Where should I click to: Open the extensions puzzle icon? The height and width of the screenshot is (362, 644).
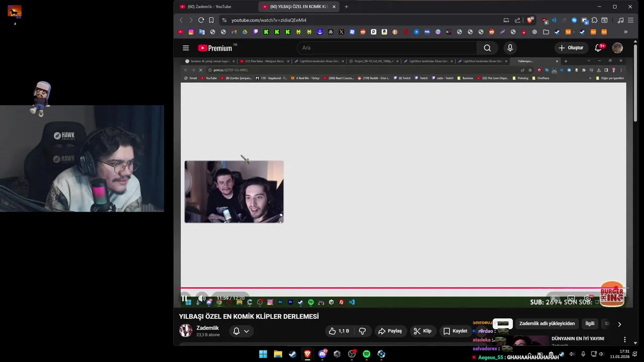point(594,20)
